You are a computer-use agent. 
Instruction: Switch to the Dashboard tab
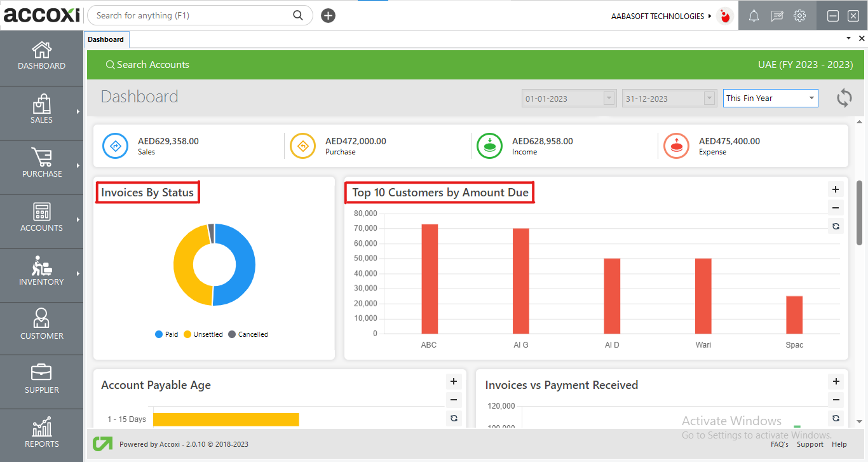click(x=106, y=39)
